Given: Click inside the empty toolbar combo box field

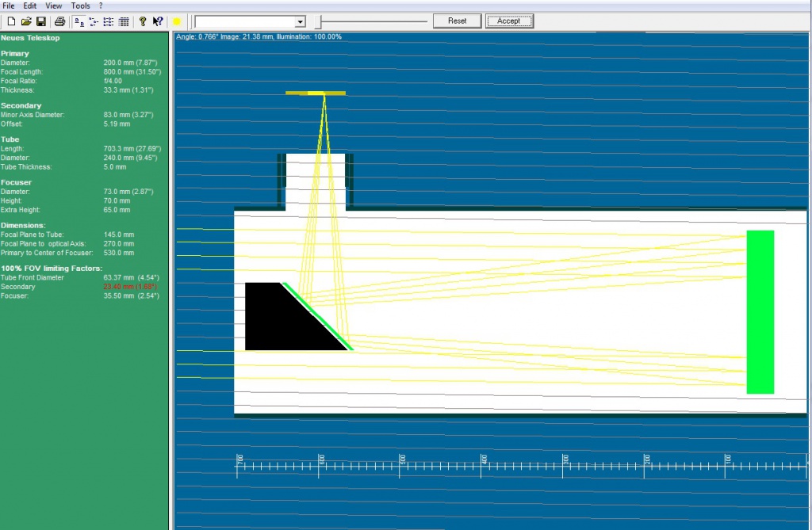Looking at the screenshot, I should point(245,21).
